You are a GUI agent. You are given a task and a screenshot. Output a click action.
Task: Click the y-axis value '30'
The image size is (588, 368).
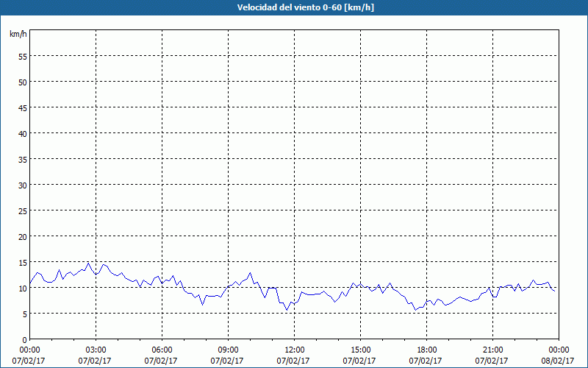coord(23,185)
